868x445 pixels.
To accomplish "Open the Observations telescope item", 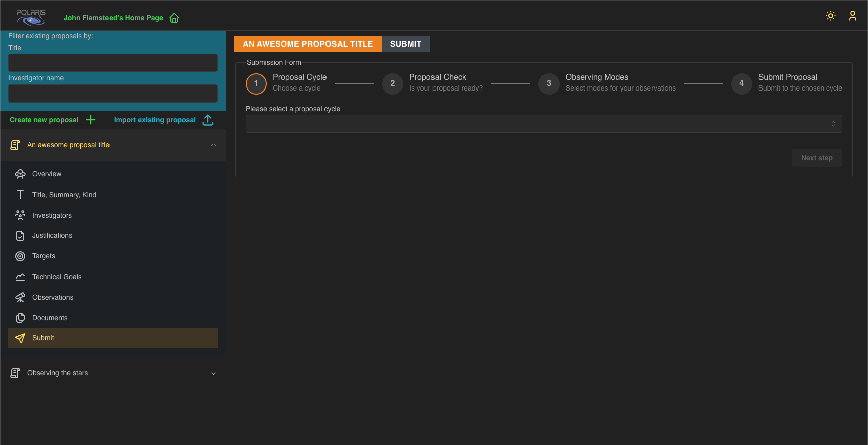I will pyautogui.click(x=52, y=297).
